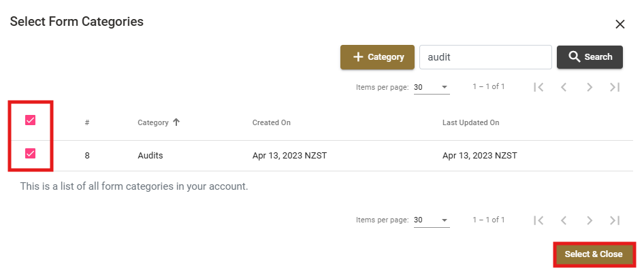Open the top Items per page dropdown

coord(432,87)
